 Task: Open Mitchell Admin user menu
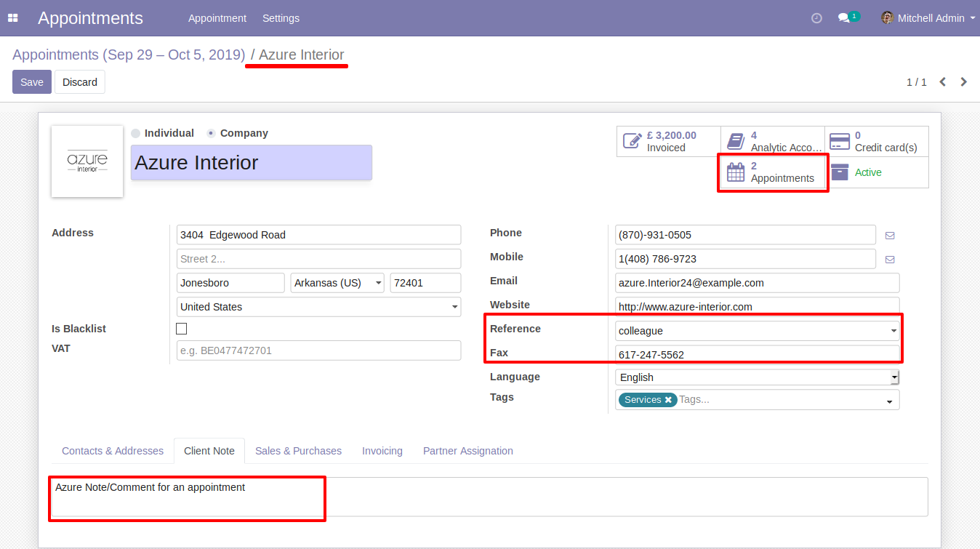coord(928,18)
